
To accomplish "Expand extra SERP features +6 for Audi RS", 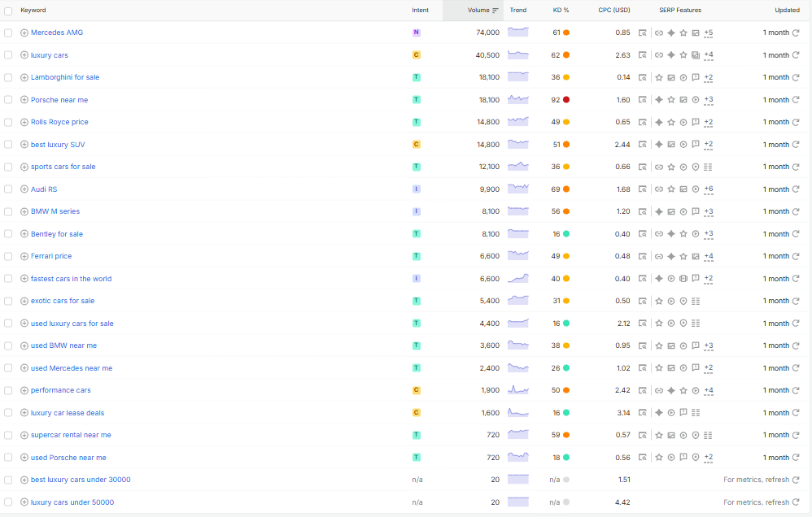I will pos(709,189).
